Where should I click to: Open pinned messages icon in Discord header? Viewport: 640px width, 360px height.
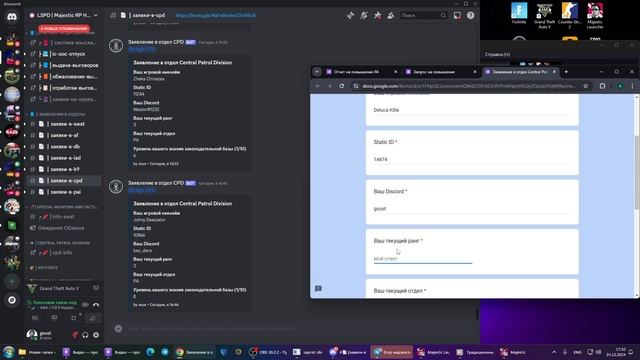[377, 16]
